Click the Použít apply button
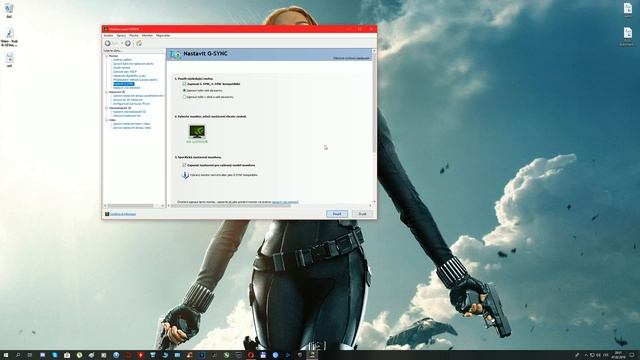Screen dimensions: 640x360 [x=337, y=214]
